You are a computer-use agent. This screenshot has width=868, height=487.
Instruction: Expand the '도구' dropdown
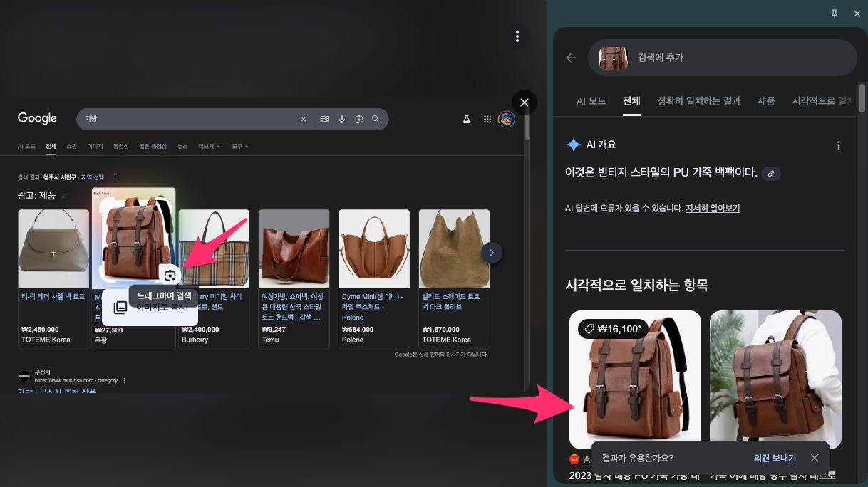[239, 146]
